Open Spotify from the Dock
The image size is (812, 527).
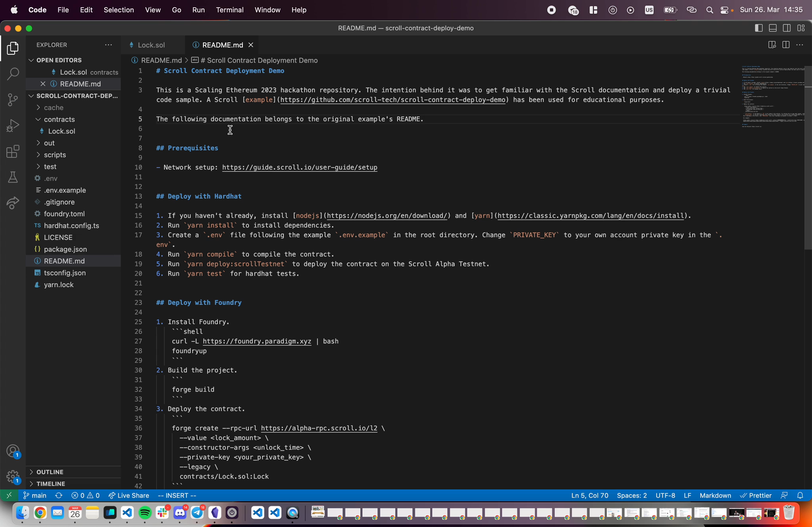click(145, 513)
